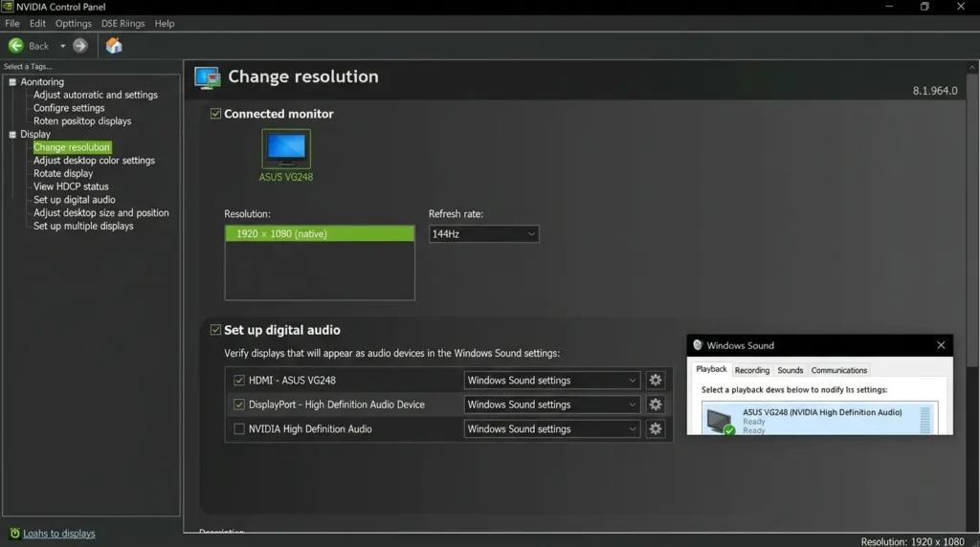Switch to the Playback tab in Windows Sound

(x=711, y=369)
